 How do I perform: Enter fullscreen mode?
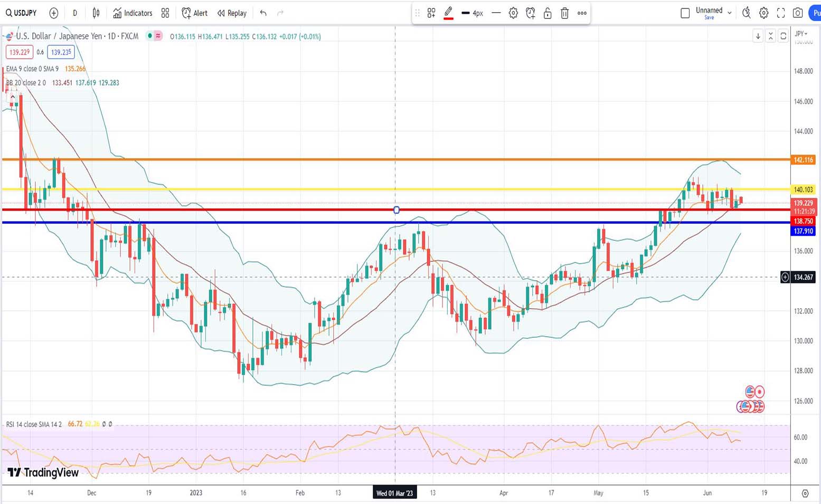coord(781,13)
